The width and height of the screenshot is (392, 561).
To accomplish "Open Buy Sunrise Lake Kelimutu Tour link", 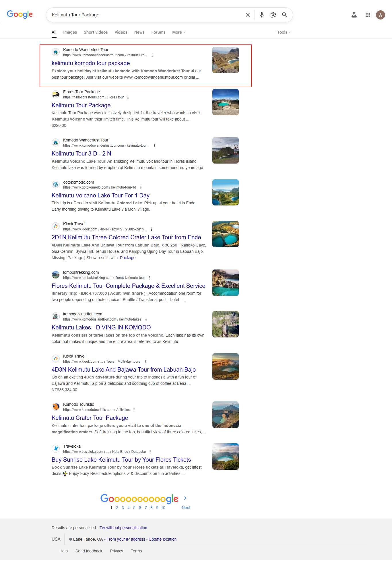I will pos(121,460).
